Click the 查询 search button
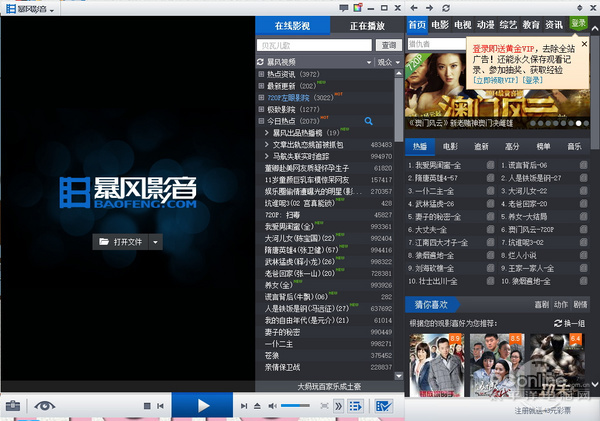 click(x=389, y=45)
